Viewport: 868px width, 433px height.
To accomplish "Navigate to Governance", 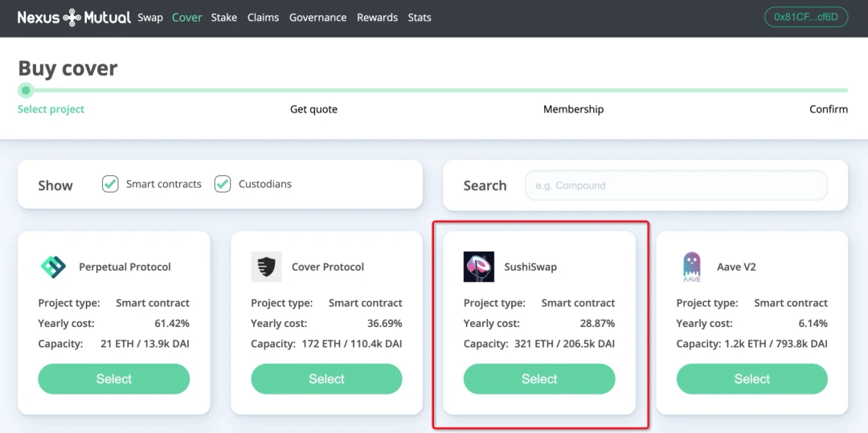I will click(317, 18).
